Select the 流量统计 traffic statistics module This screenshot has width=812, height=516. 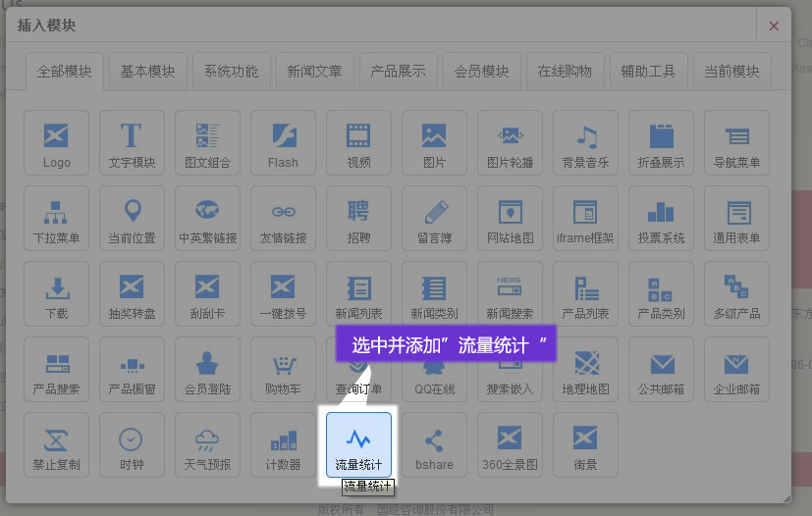358,444
